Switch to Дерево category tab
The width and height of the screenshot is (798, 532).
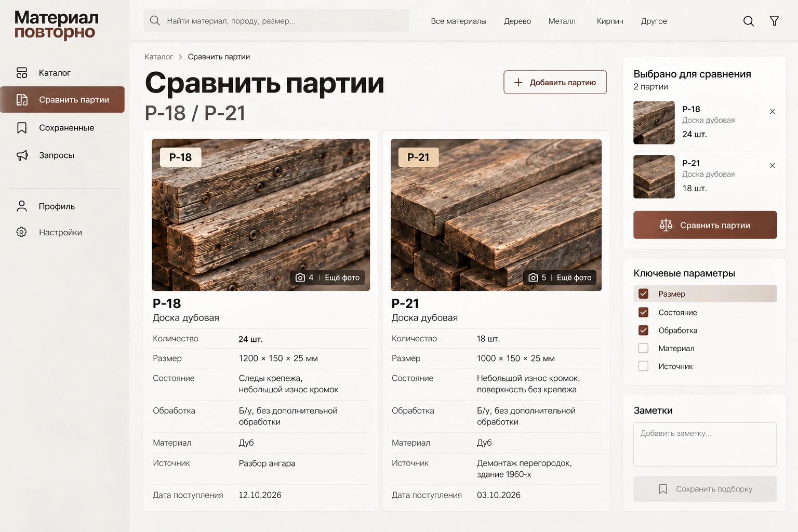pyautogui.click(x=517, y=21)
